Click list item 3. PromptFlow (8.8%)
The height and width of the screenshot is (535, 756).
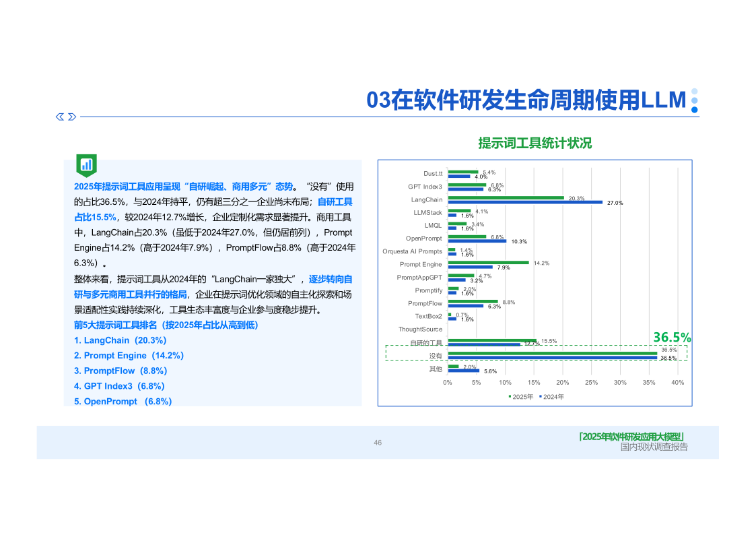(121, 371)
